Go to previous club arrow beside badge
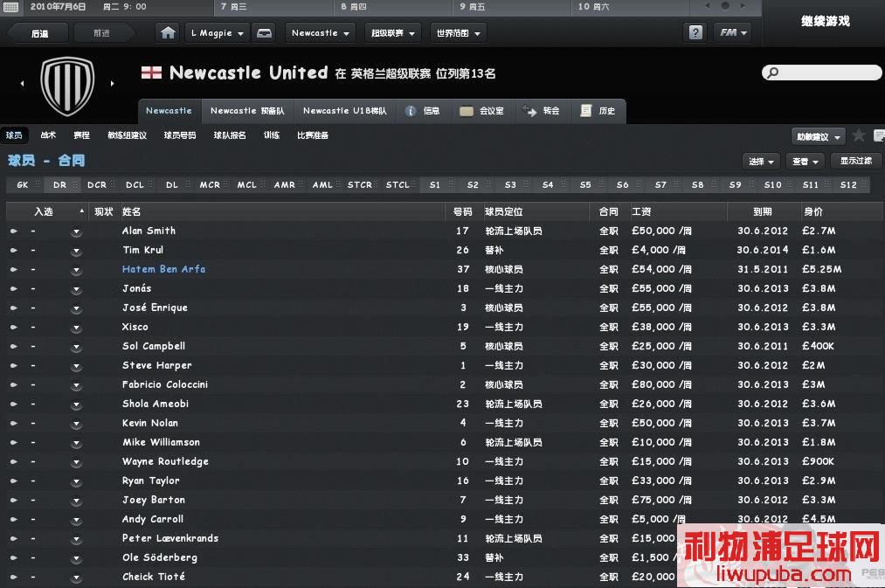 click(23, 84)
